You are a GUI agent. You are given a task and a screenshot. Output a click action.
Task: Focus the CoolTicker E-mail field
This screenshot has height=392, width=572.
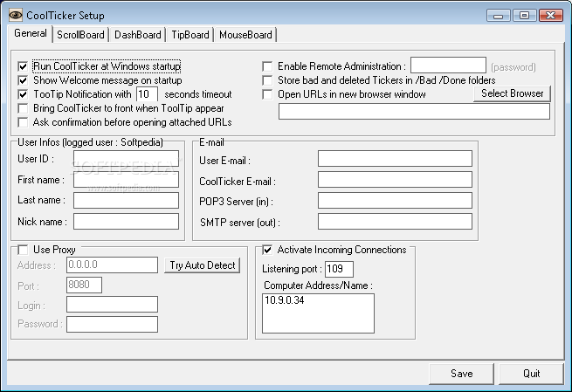395,179
